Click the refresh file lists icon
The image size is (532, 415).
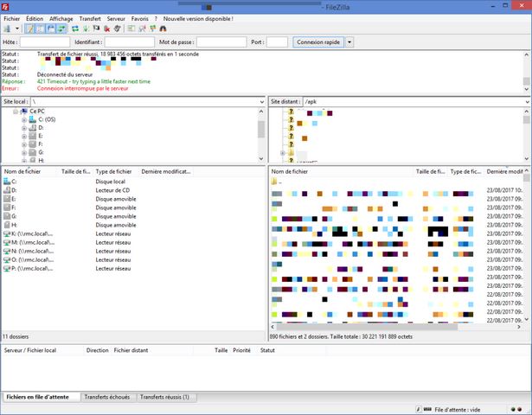(75, 29)
